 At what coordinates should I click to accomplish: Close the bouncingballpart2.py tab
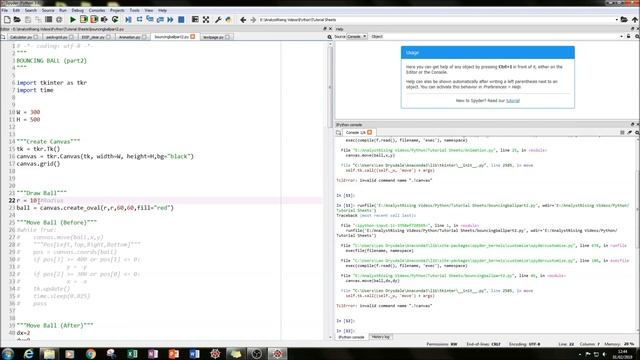click(x=193, y=37)
